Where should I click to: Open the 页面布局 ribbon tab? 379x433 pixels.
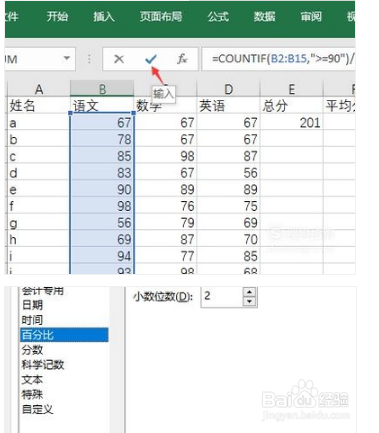coord(161,16)
